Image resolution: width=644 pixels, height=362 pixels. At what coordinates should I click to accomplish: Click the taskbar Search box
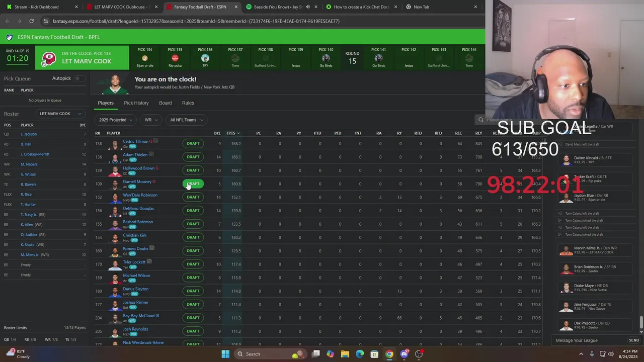[x=271, y=354]
